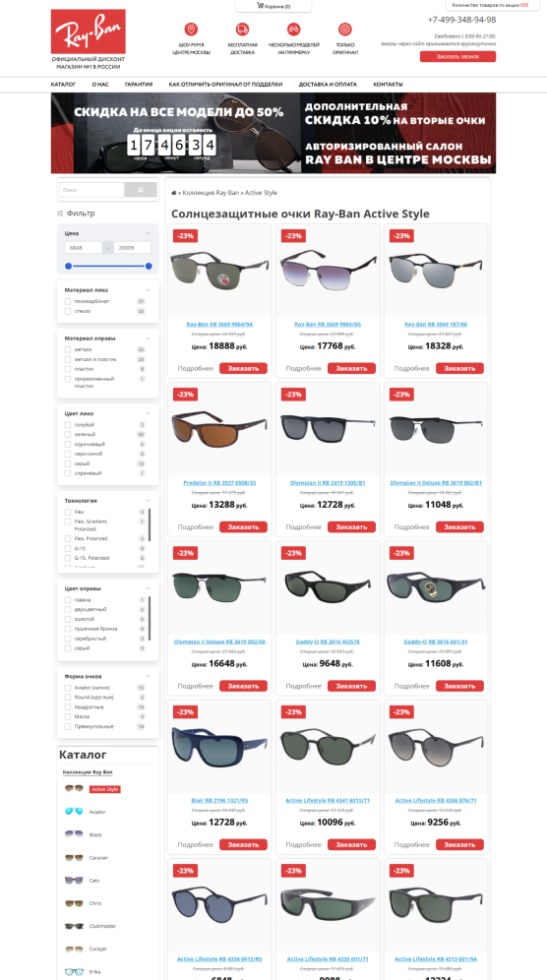Check the голубой lens color filter

pos(67,424)
